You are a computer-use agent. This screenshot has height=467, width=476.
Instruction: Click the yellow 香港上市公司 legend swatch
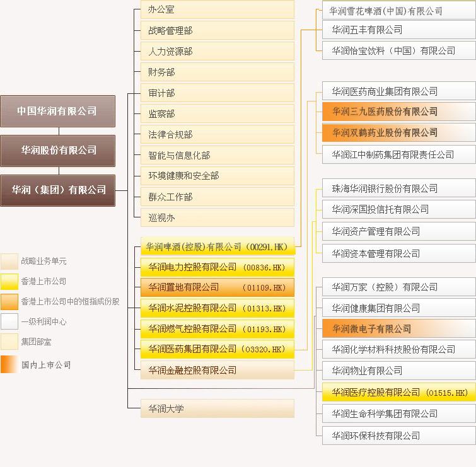(9, 282)
